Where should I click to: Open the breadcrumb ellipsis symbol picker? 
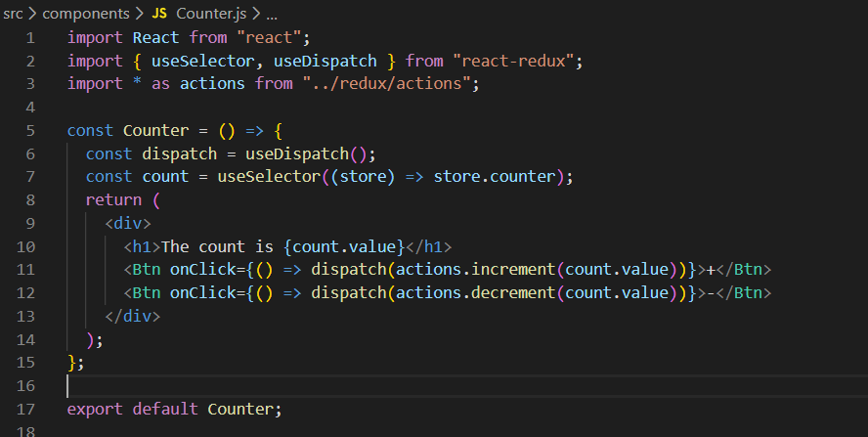(272, 15)
